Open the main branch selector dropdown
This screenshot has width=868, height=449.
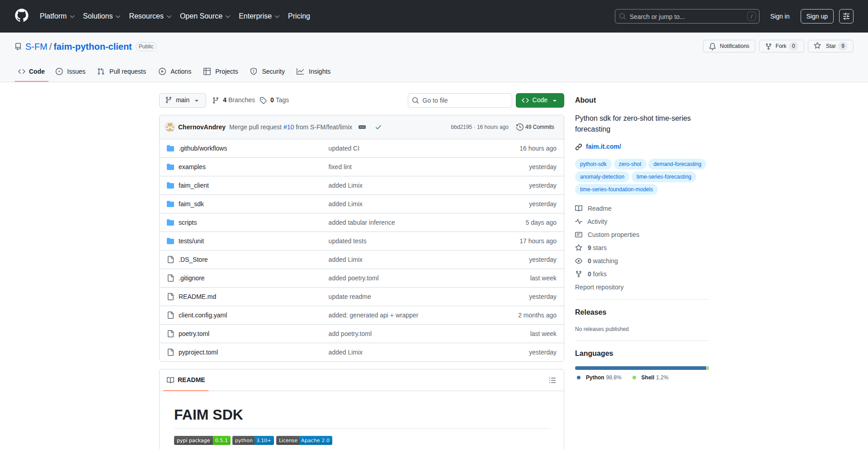point(182,100)
